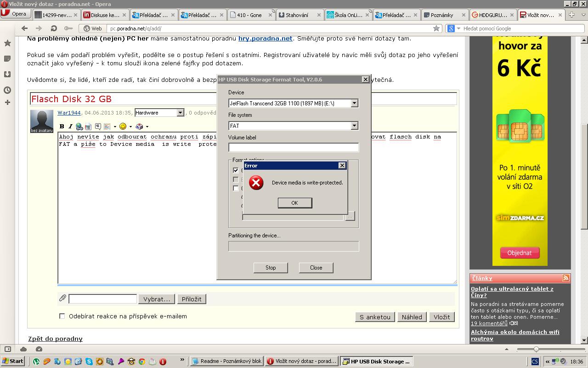Viewport: 588px width, 368px height.
Task: Insert a quote in the post editor
Action: point(98,126)
